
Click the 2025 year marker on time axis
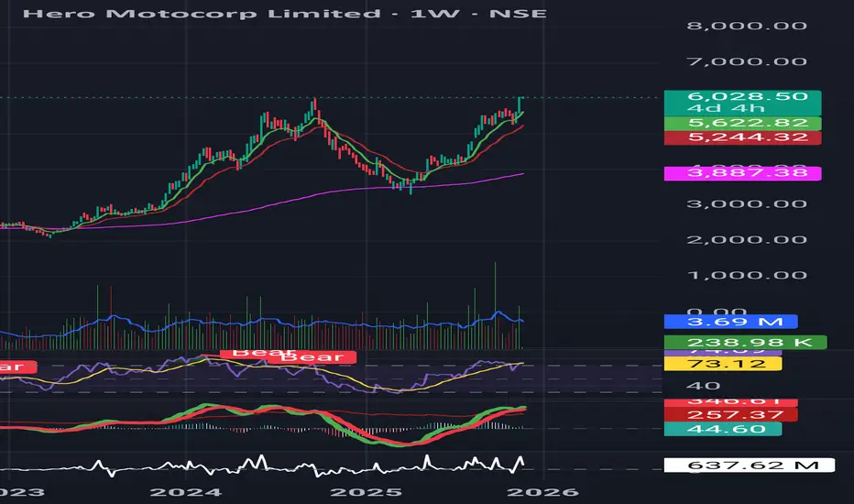381,491
